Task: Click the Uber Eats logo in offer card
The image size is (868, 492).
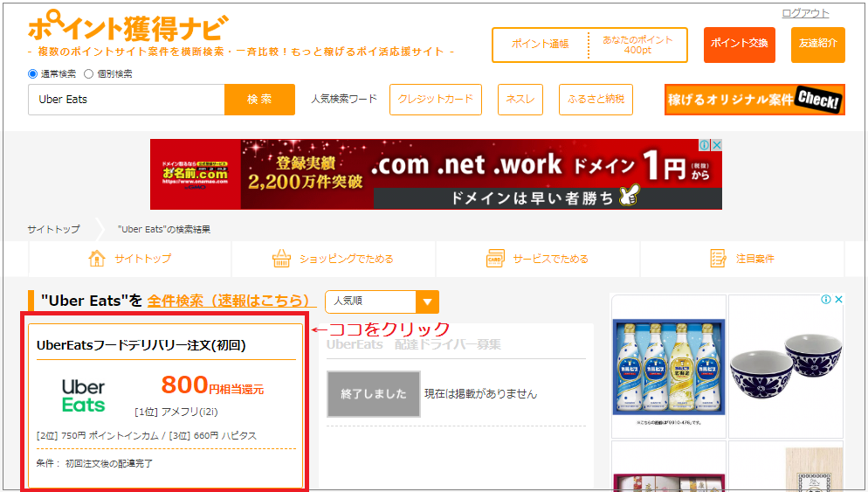Action: point(83,396)
